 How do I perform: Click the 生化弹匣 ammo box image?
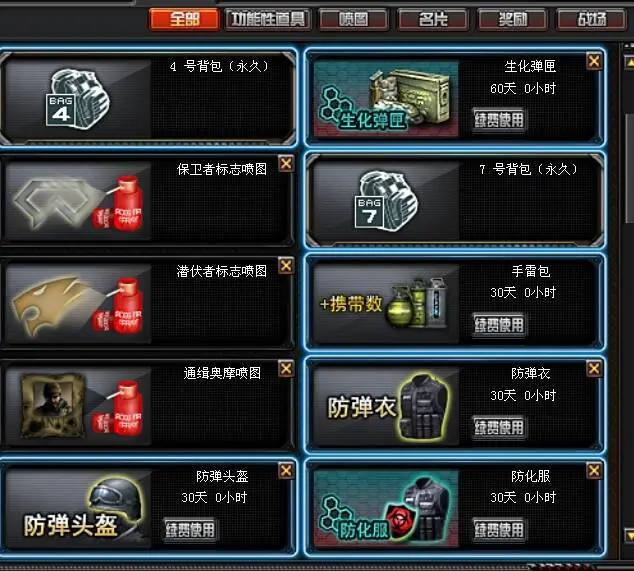coord(387,99)
